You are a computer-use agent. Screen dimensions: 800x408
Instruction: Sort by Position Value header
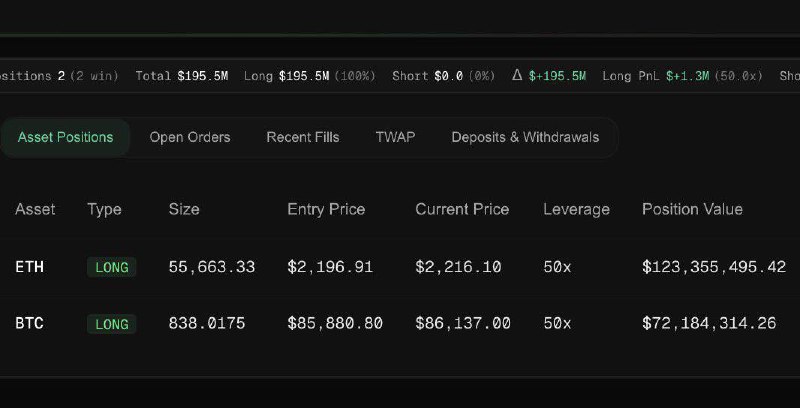coord(692,209)
